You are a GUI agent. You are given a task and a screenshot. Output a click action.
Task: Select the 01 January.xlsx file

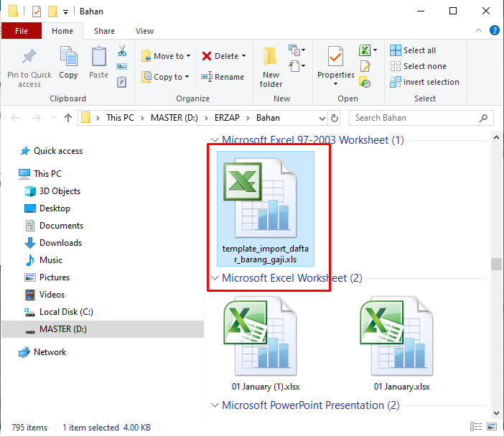[401, 344]
